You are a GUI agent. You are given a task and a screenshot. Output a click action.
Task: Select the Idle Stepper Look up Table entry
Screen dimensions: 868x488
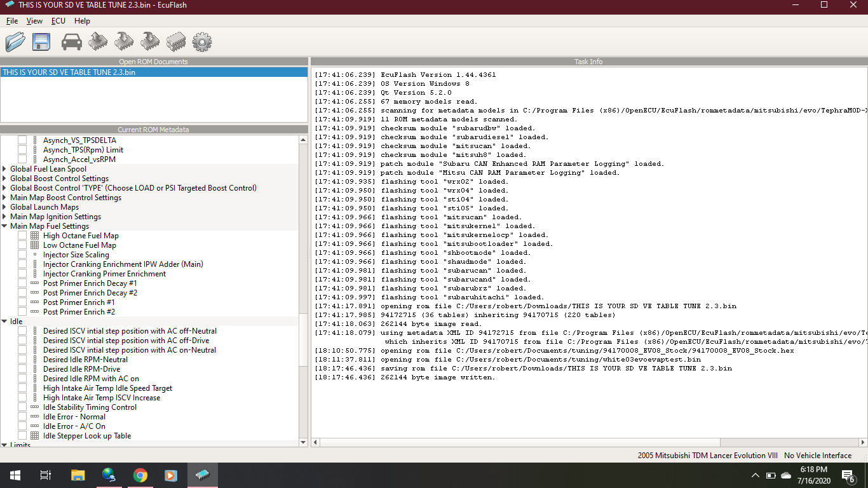tap(87, 436)
